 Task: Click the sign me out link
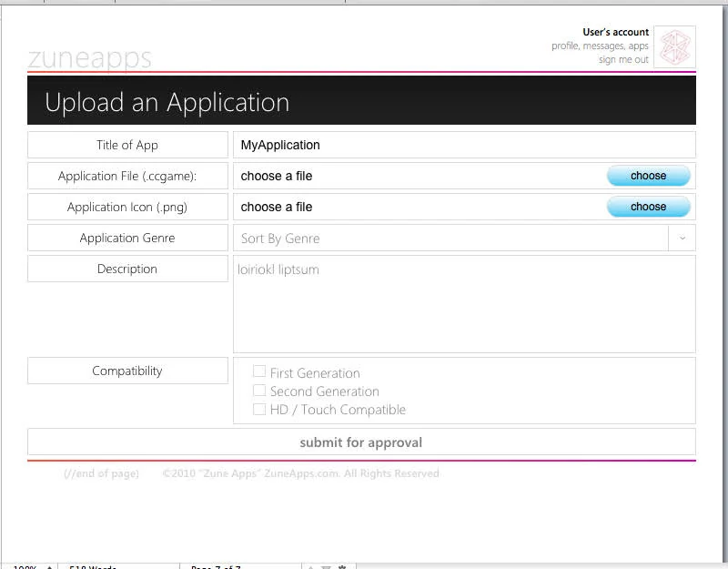tap(623, 59)
